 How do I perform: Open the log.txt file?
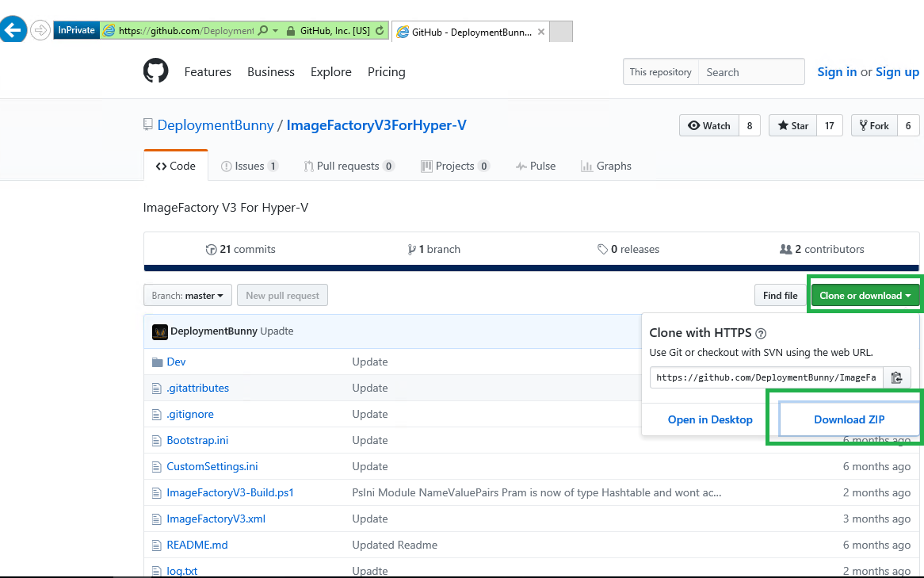click(x=182, y=571)
